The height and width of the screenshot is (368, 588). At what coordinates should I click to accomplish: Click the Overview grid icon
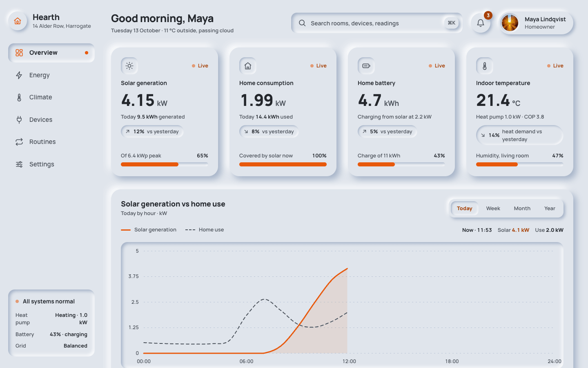[19, 53]
